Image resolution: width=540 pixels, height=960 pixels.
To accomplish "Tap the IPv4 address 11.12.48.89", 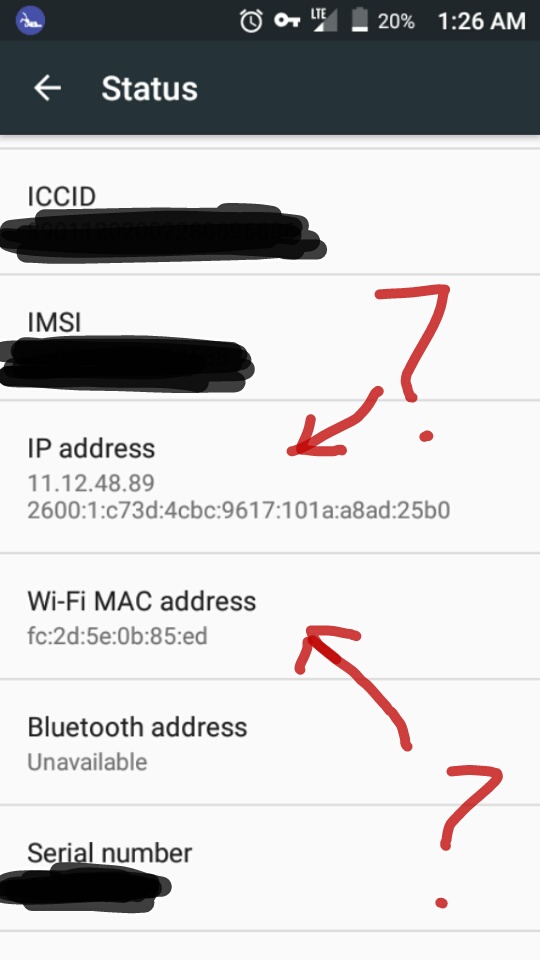I will click(x=91, y=483).
